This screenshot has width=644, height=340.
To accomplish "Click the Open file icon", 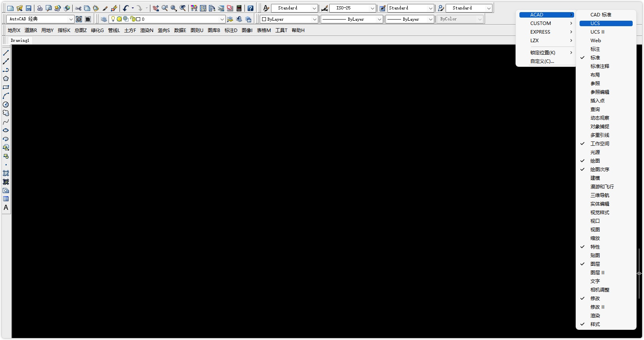I will [x=20, y=8].
